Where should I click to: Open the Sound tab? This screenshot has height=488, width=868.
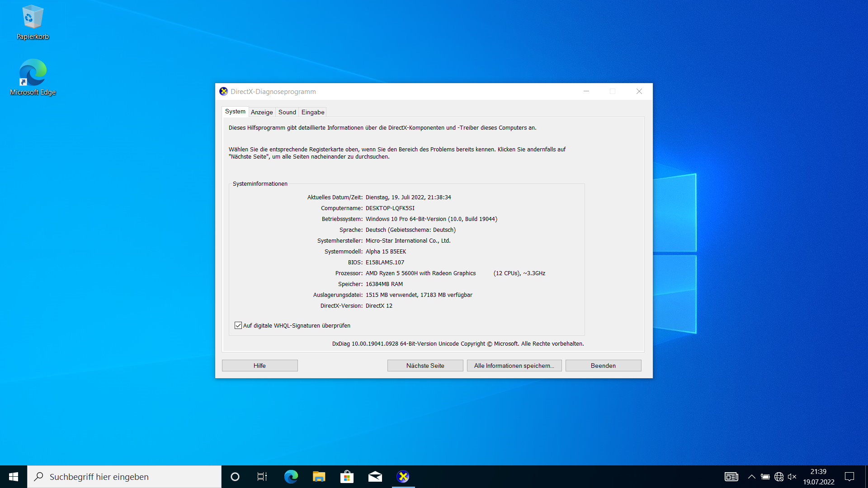[x=287, y=112]
